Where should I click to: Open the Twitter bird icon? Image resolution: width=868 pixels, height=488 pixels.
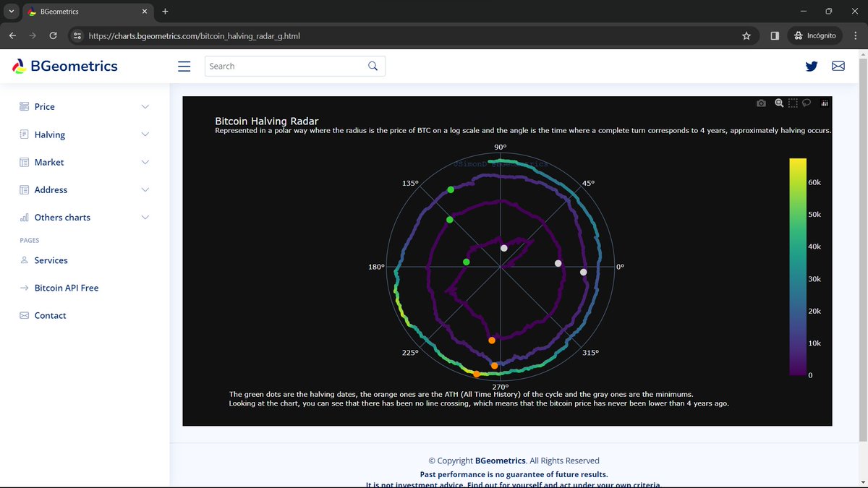812,66
